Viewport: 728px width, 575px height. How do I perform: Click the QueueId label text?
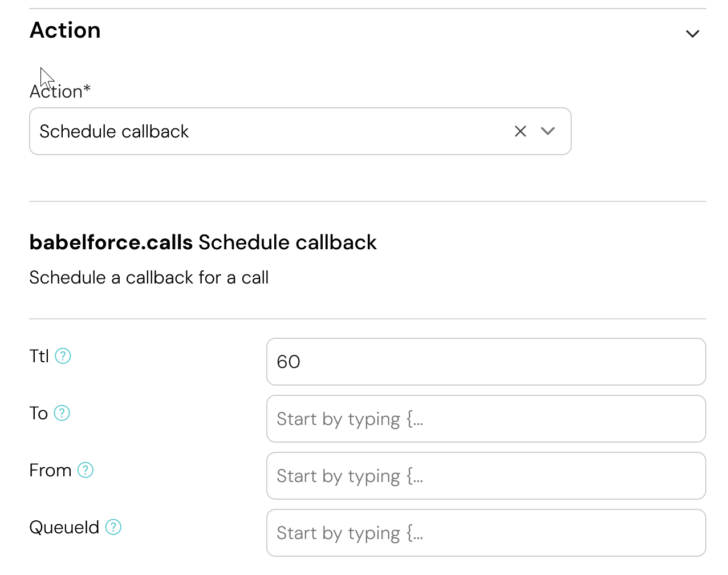point(64,527)
